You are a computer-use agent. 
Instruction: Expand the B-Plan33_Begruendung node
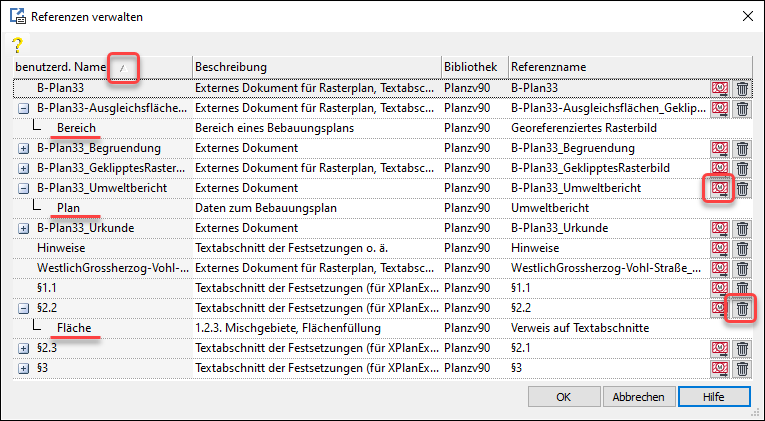click(23, 148)
